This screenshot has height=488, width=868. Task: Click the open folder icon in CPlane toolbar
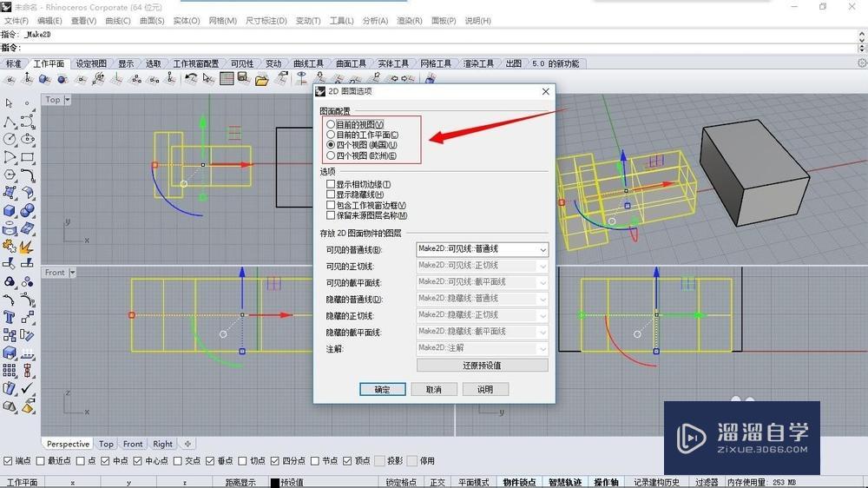pos(261,79)
